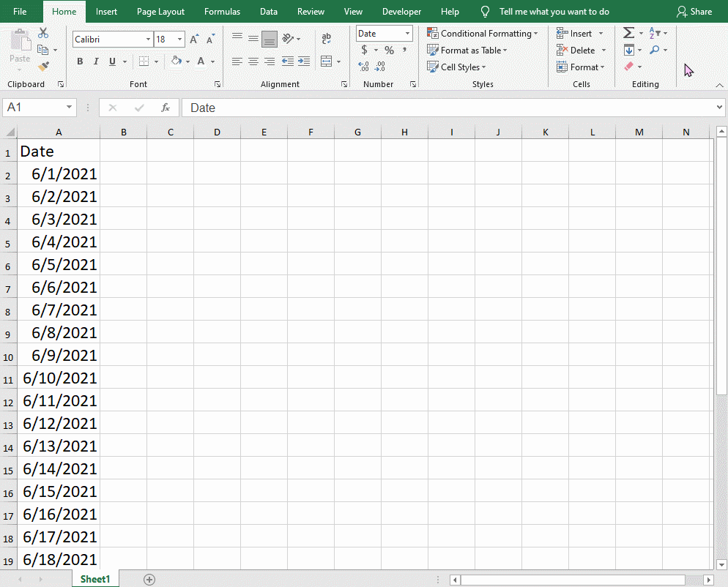
Task: Increase font size with larger A icon
Action: [194, 39]
